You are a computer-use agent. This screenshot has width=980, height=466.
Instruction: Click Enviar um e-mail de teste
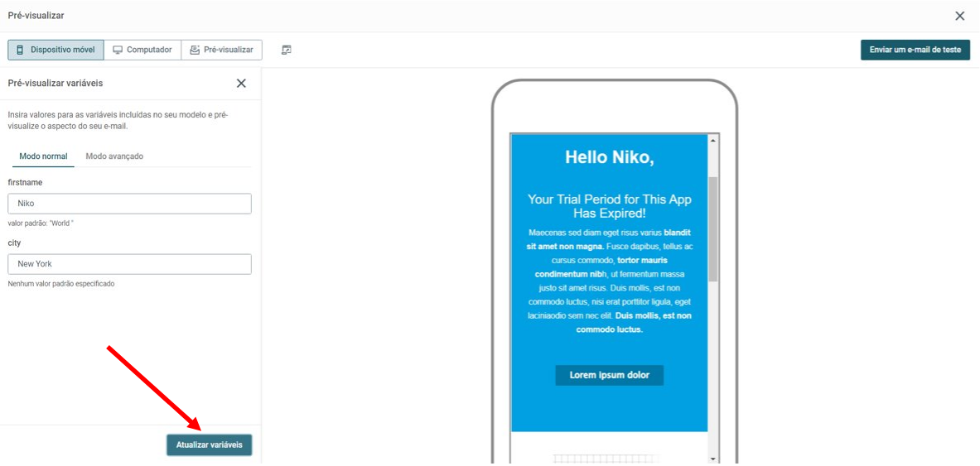pyautogui.click(x=915, y=50)
